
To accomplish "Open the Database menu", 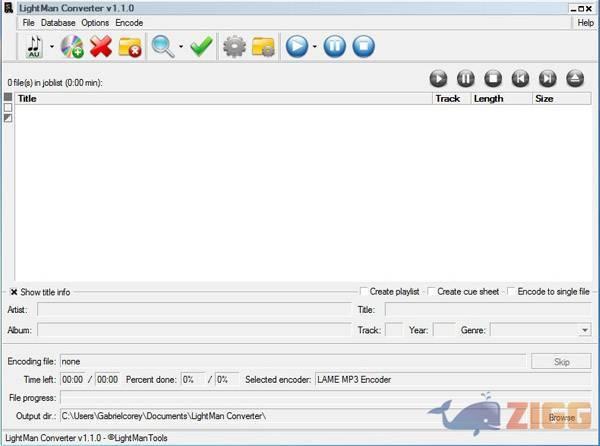I will 58,23.
